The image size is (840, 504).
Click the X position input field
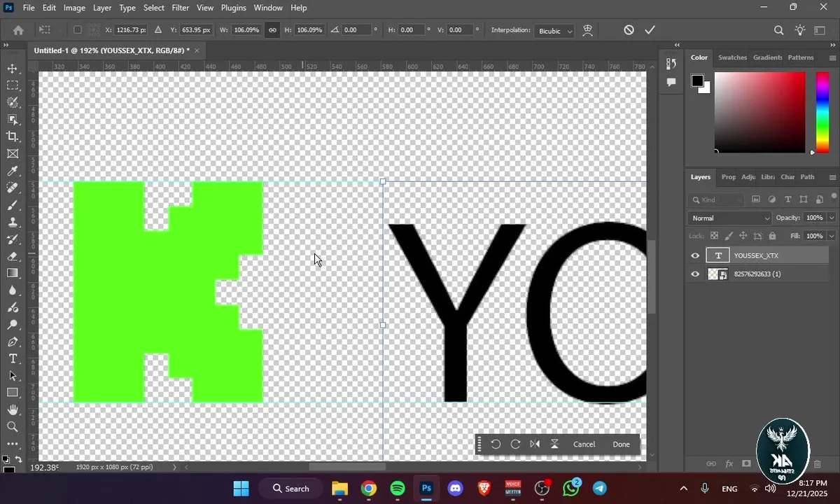(x=132, y=30)
